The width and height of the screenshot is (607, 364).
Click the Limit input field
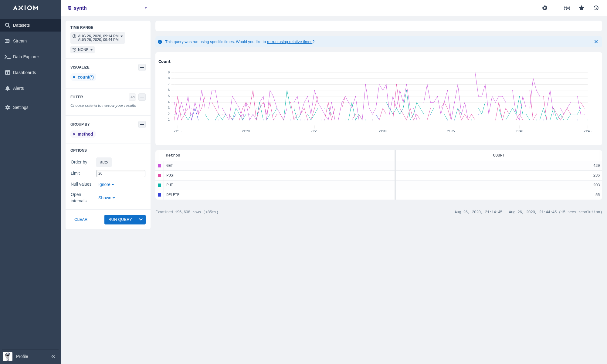click(120, 174)
